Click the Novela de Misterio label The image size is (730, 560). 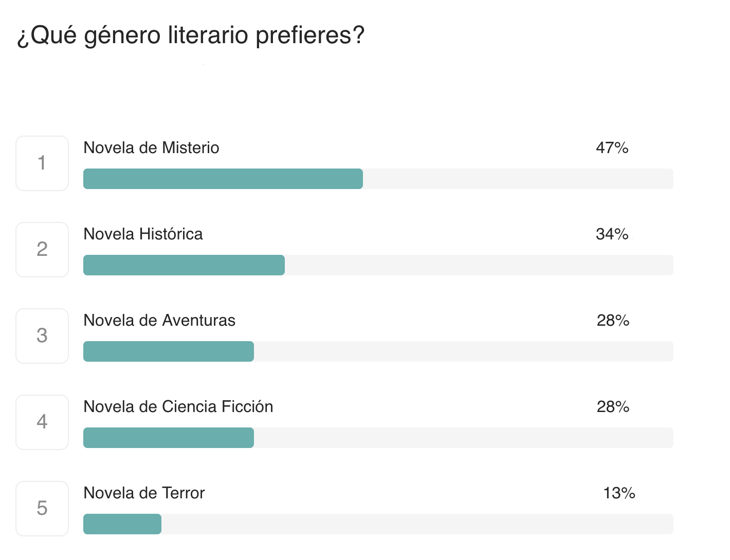[x=151, y=148]
